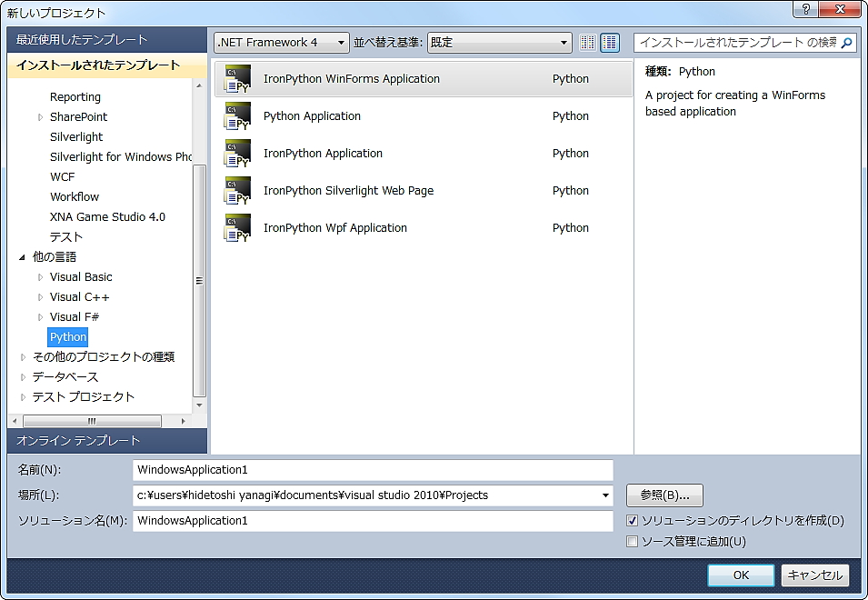Click the 参照(B)... browse button

(x=664, y=495)
